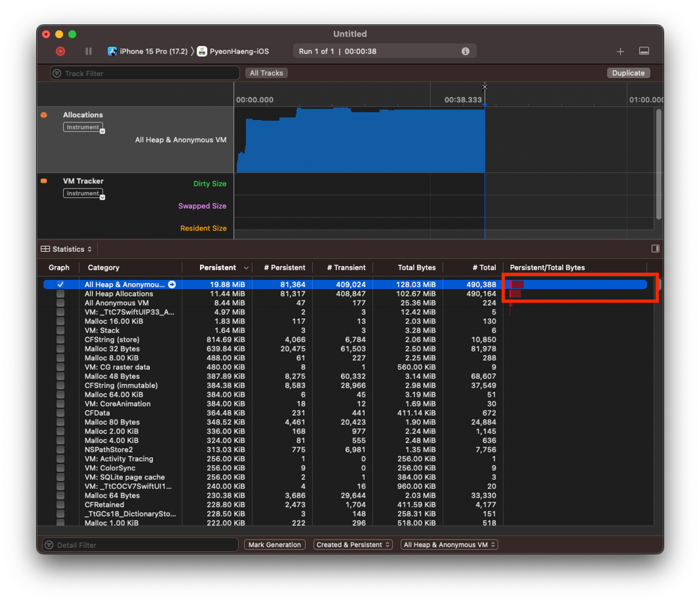Screen dimensions: 700x602
Task: Select the NSPathStore2 category row
Action: [x=345, y=450]
